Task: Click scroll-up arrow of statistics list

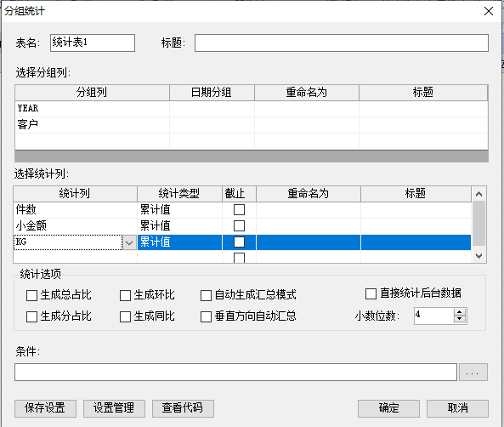Action: [x=479, y=194]
